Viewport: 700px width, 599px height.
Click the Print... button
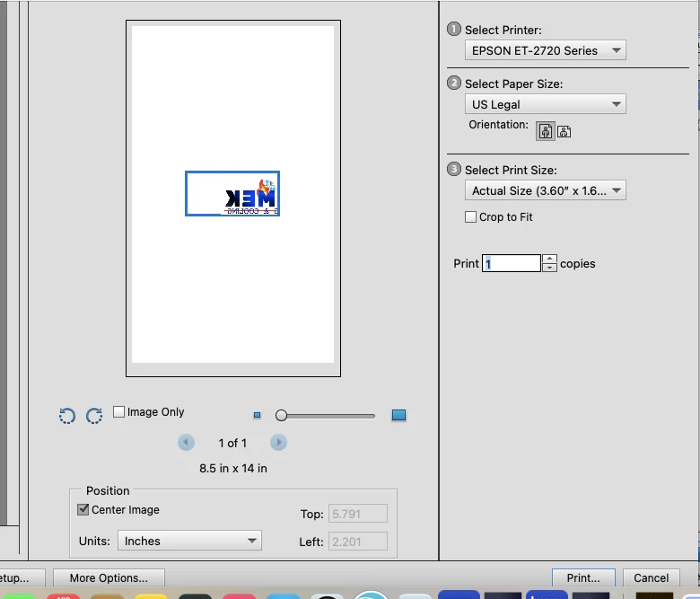[583, 577]
